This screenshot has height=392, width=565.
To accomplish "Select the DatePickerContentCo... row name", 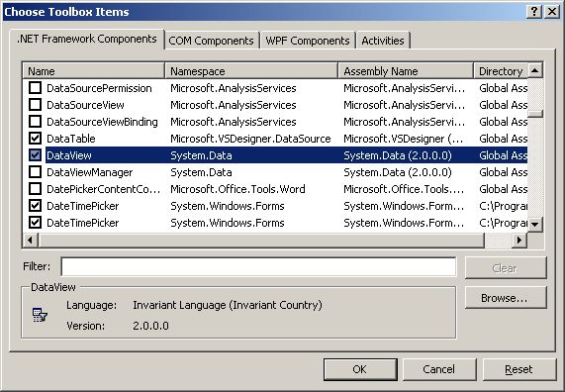I will (104, 189).
